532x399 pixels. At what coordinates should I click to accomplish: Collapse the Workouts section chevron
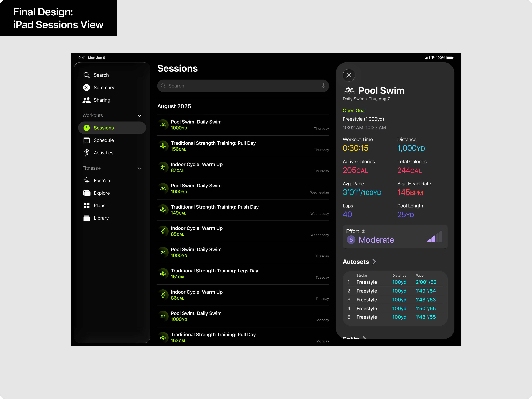pyautogui.click(x=139, y=115)
